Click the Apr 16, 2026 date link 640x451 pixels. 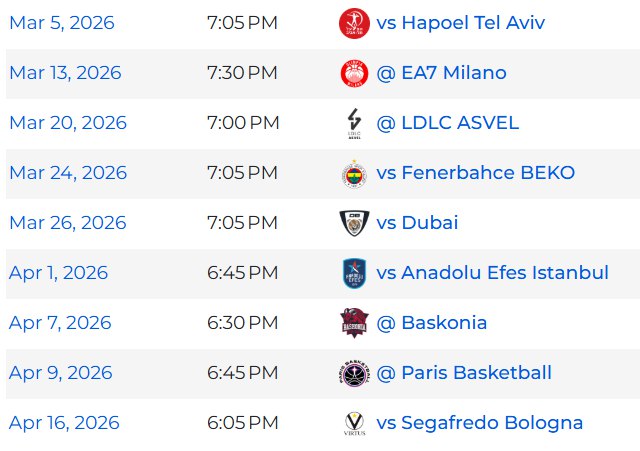64,423
